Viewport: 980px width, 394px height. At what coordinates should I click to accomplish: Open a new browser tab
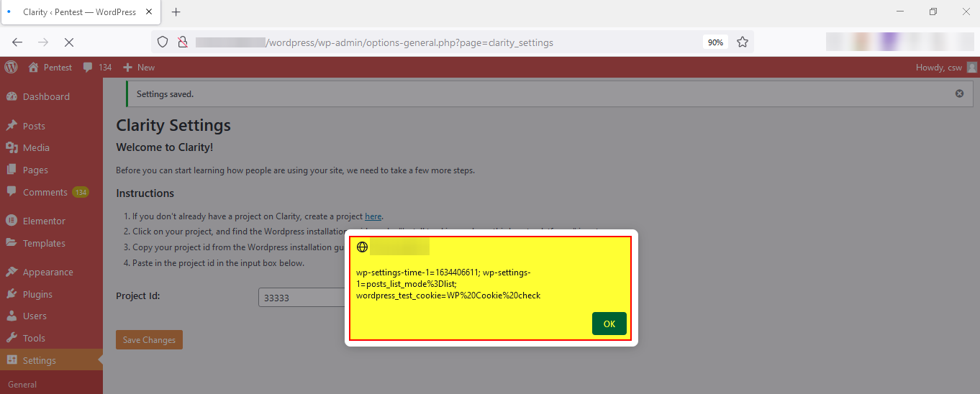click(x=176, y=12)
